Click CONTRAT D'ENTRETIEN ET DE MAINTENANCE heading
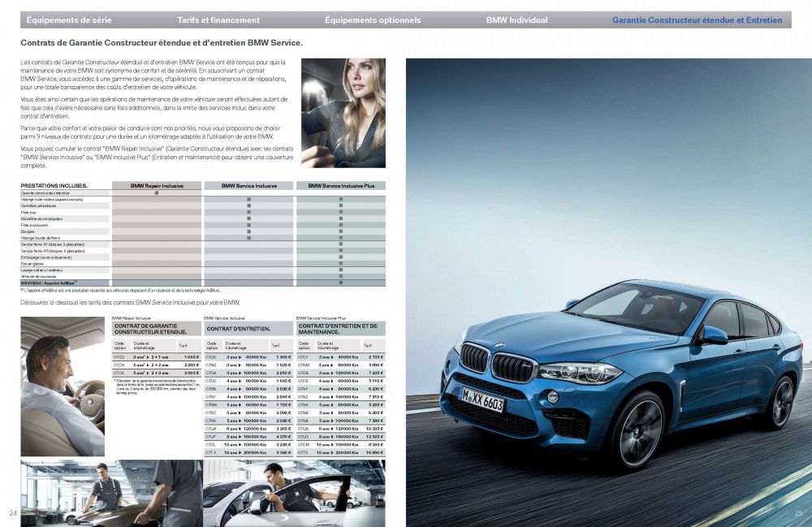Image resolution: width=812 pixels, height=527 pixels. (x=341, y=329)
